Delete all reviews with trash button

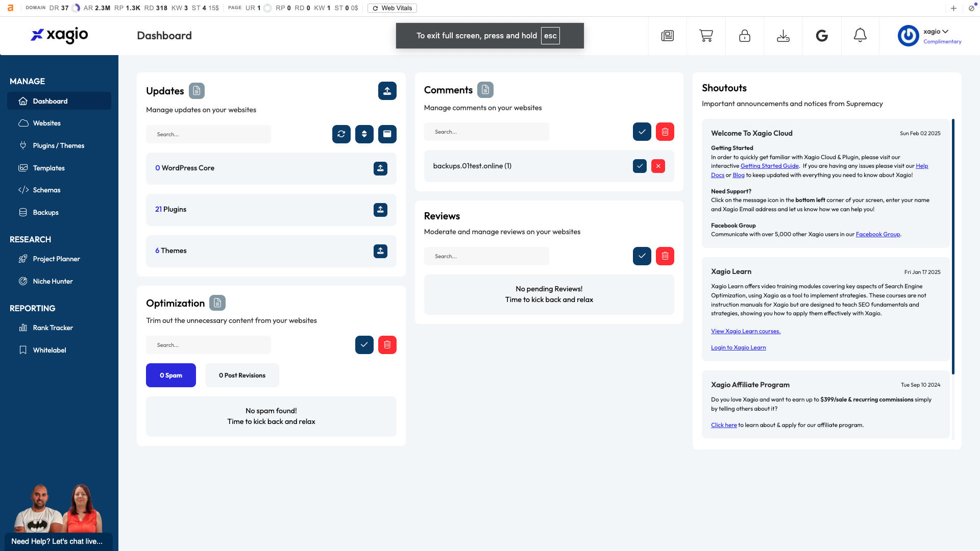point(665,256)
